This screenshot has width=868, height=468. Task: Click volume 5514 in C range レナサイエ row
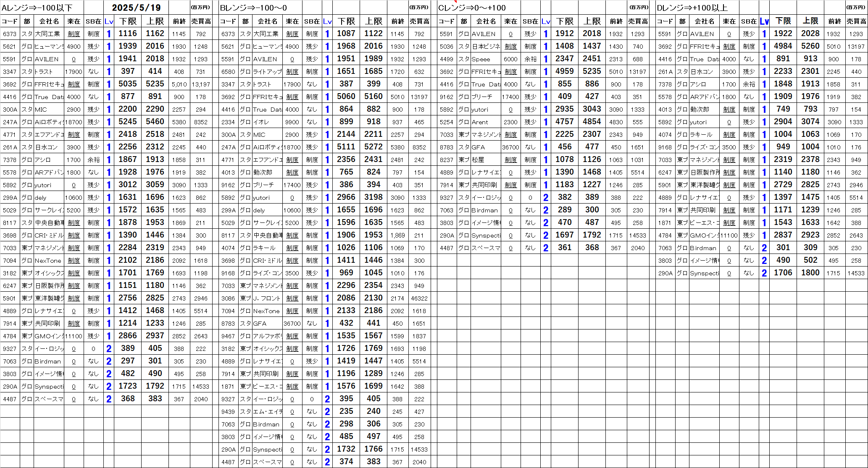pyautogui.click(x=638, y=173)
